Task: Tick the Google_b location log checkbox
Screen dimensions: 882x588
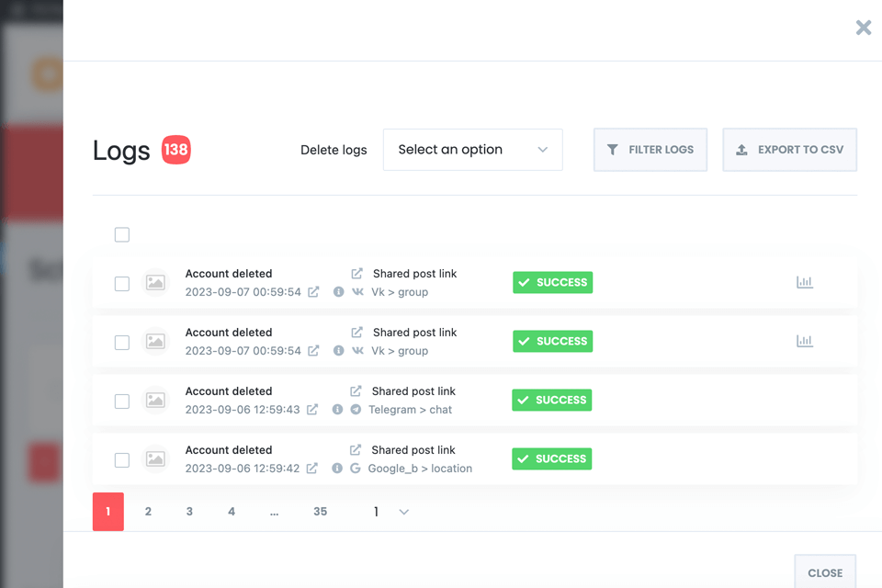Action: [122, 460]
